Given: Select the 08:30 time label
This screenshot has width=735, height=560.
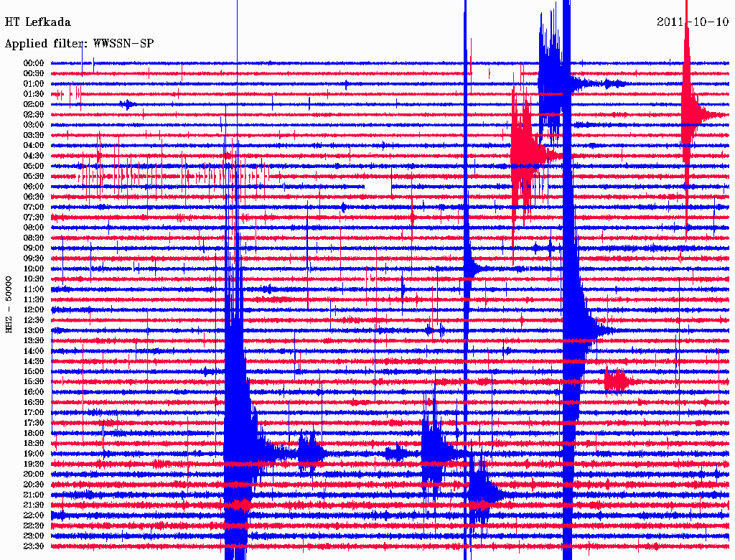Looking at the screenshot, I should tap(34, 238).
